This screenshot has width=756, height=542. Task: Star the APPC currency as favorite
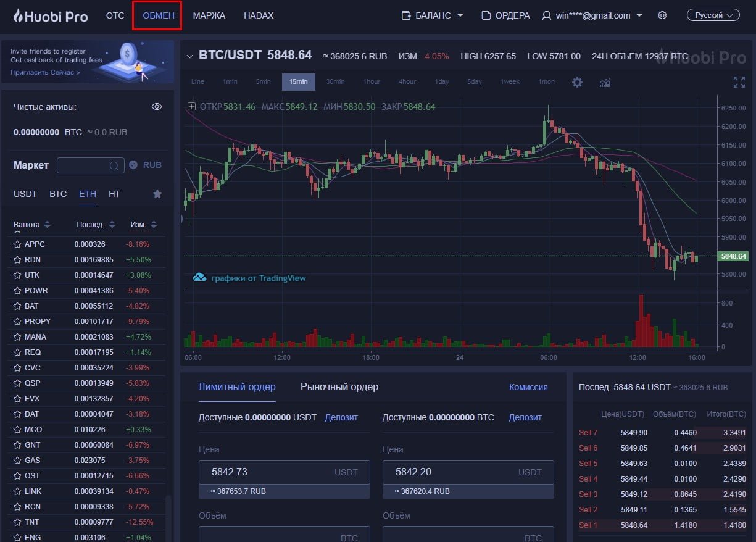[x=17, y=244]
